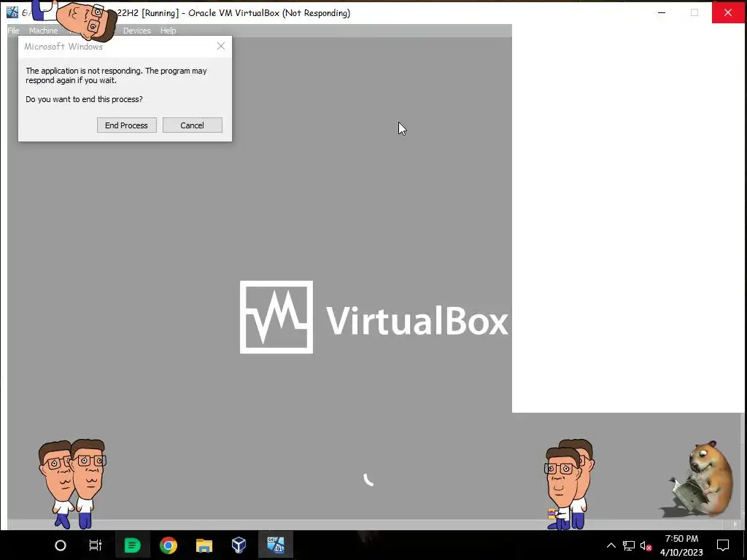The width and height of the screenshot is (747, 560).
Task: Open File Explorer from taskbar
Action: pos(204,545)
